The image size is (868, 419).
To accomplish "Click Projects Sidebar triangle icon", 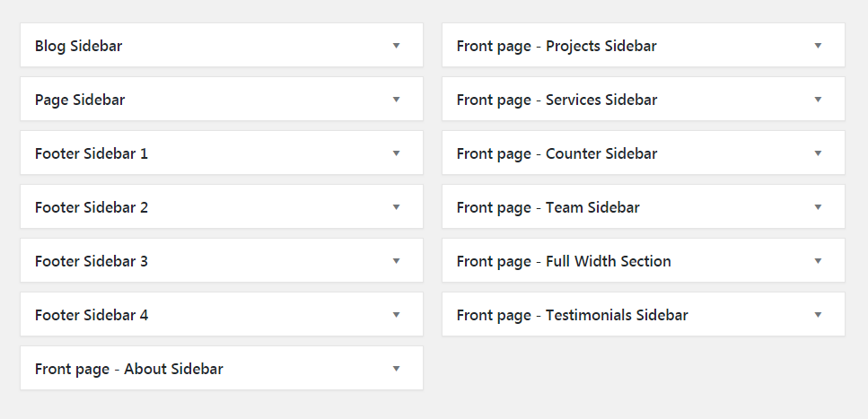I will point(818,46).
